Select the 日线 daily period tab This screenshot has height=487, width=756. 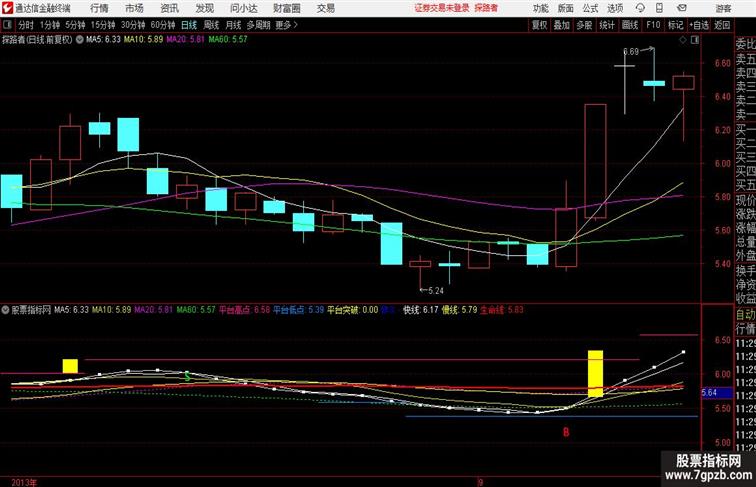pyautogui.click(x=189, y=25)
